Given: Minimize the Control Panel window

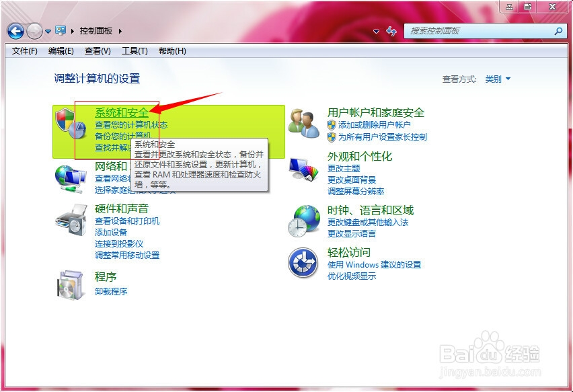Looking at the screenshot, I should click(x=509, y=7).
